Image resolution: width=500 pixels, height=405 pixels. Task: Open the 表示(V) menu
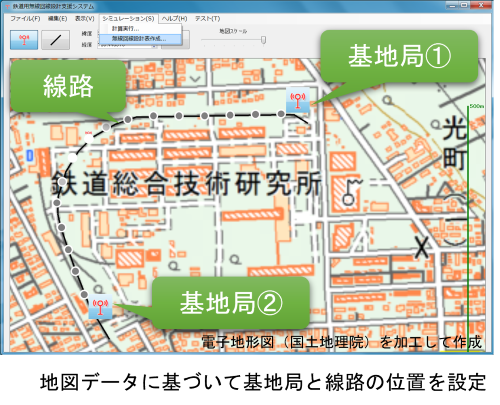point(85,19)
